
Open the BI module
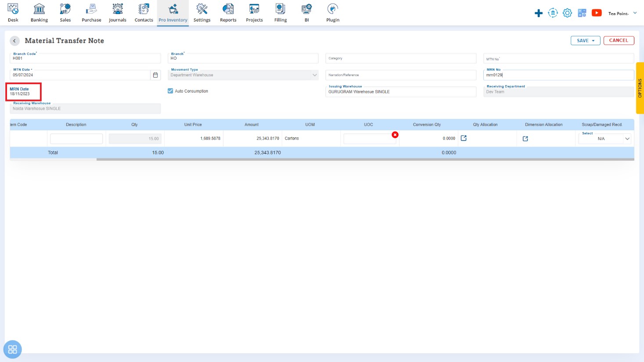point(307,13)
